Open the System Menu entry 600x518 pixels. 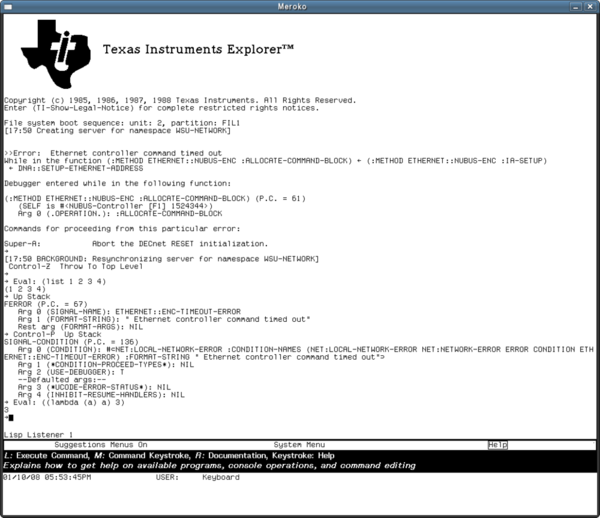pyautogui.click(x=299, y=445)
